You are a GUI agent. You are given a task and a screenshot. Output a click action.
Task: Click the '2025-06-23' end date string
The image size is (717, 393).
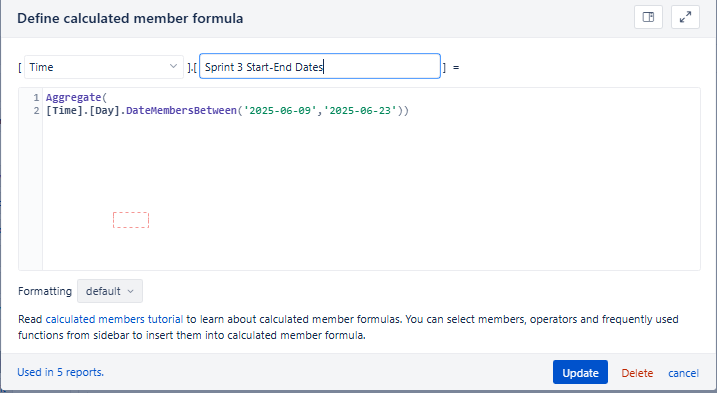click(x=360, y=111)
